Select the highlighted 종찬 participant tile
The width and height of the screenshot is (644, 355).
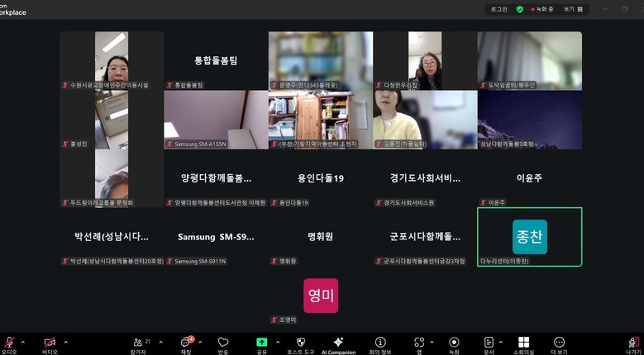click(x=529, y=237)
